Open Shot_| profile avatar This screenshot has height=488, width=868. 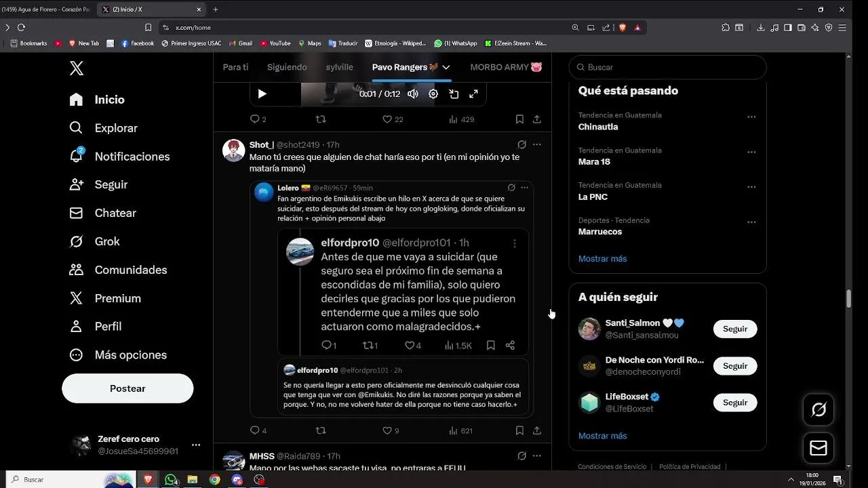(234, 150)
